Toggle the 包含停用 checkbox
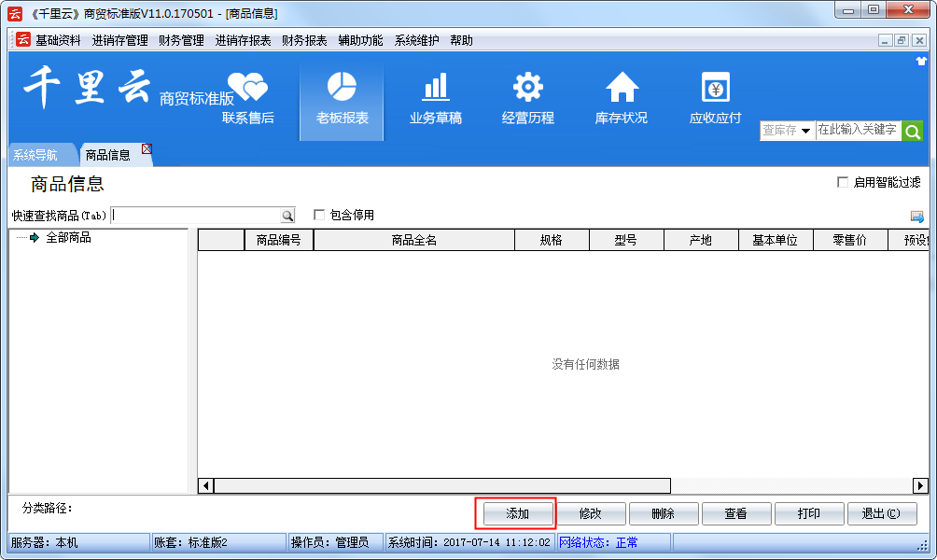This screenshot has width=937, height=560. (x=319, y=215)
